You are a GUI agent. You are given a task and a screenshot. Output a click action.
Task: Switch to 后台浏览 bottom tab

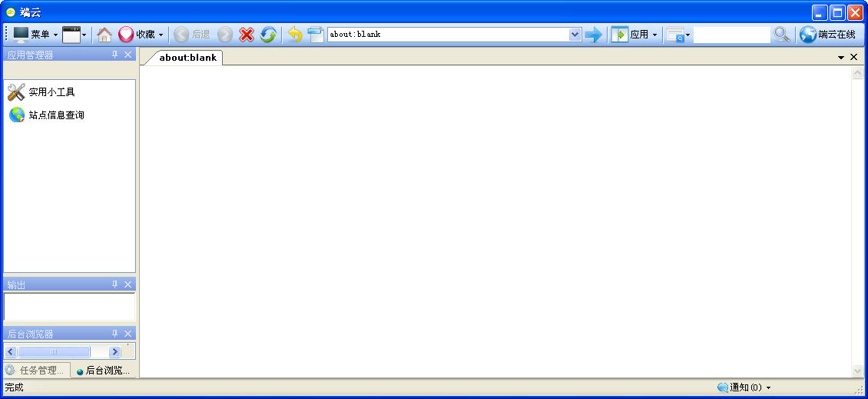[x=104, y=371]
